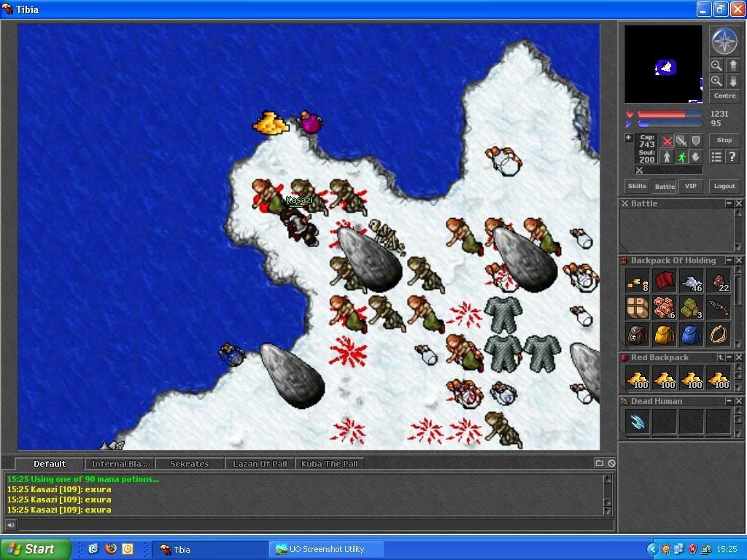Close the Dead Human panel

point(738,401)
